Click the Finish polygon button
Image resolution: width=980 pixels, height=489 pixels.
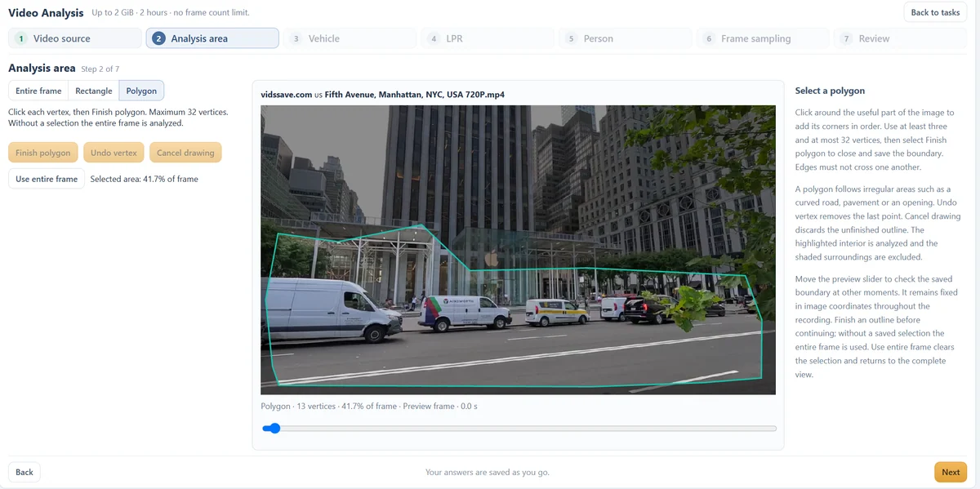43,153
